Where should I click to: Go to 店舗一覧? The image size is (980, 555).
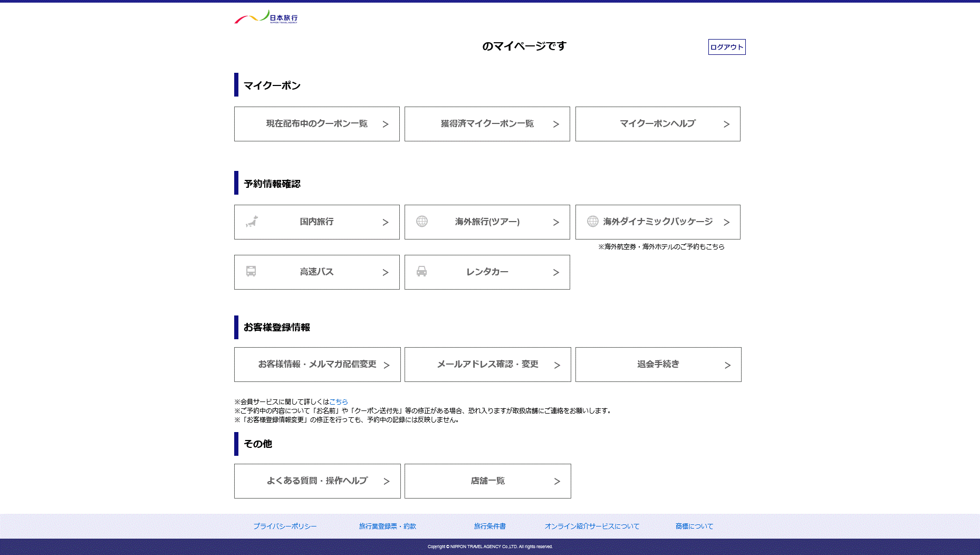tap(487, 481)
